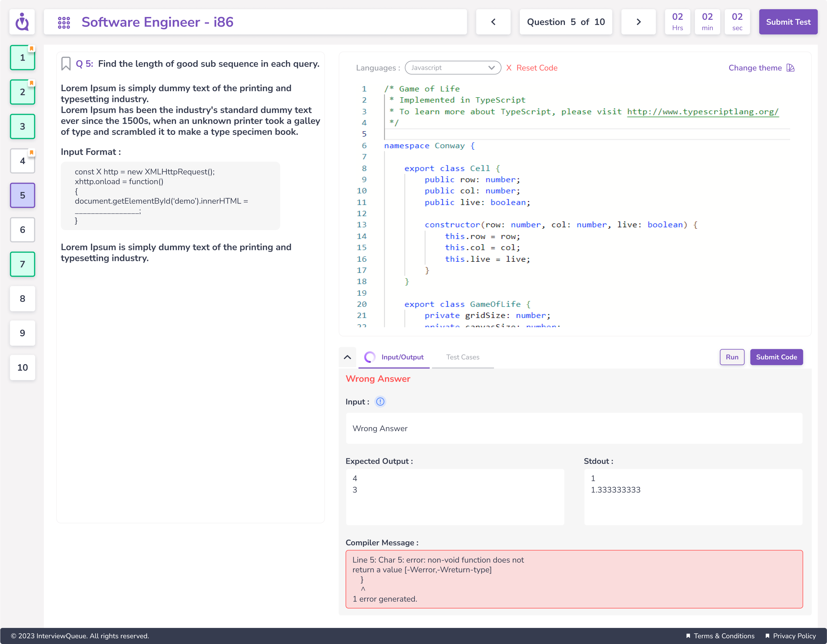
Task: Click the '1 error generated.' message
Action: tap(385, 599)
